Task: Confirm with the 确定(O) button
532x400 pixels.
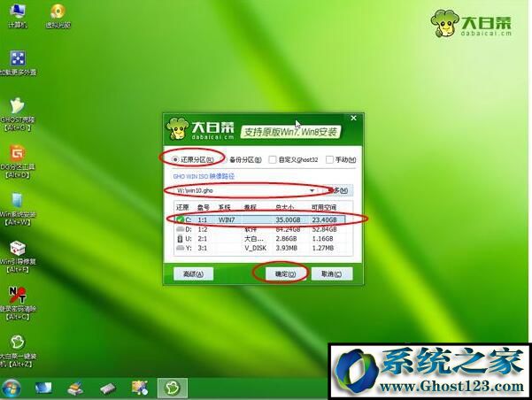Action: pos(285,273)
